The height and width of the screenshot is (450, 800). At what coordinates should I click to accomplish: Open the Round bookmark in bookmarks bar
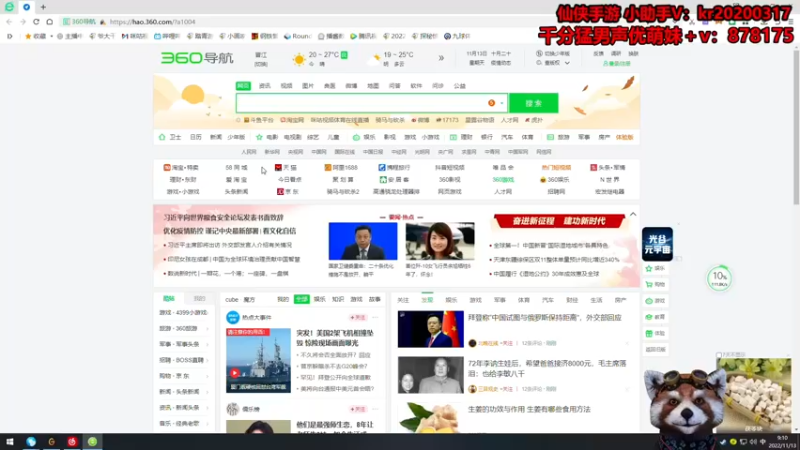point(298,36)
